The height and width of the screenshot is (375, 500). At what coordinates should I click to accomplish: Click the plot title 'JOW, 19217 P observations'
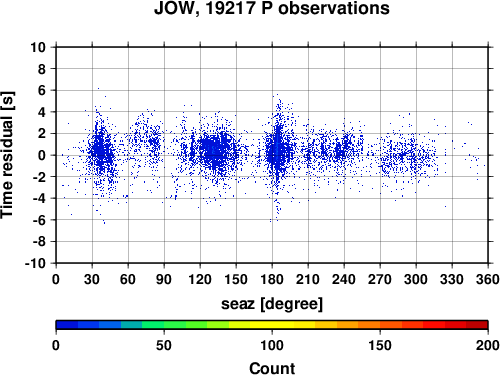(x=272, y=8)
